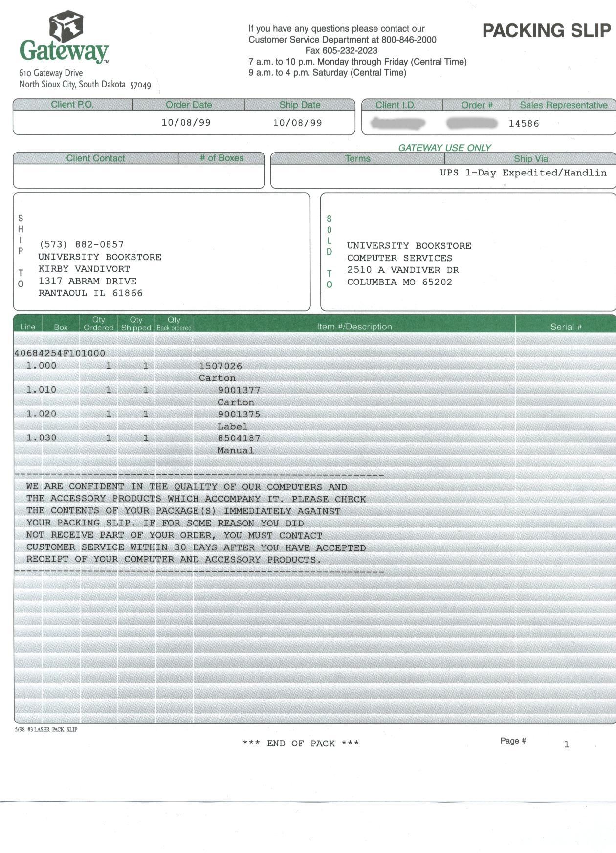This screenshot has width=616, height=853.
Task: Click the ship date value 10/08/99
Action: click(x=298, y=123)
